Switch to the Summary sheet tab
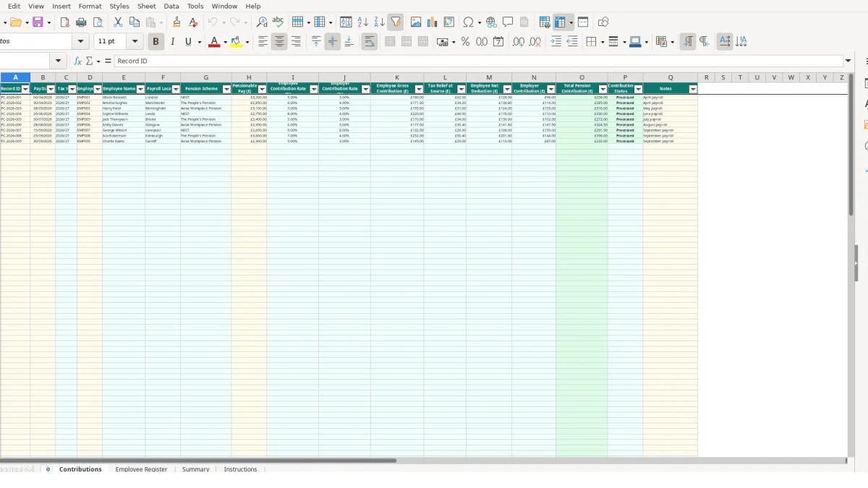 coord(196,469)
